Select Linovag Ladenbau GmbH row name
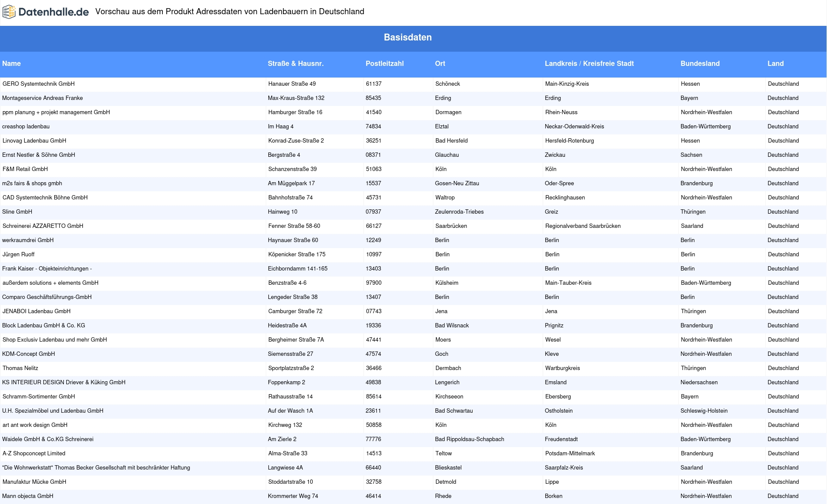Screen dimensions: 827x504 [x=34, y=140]
